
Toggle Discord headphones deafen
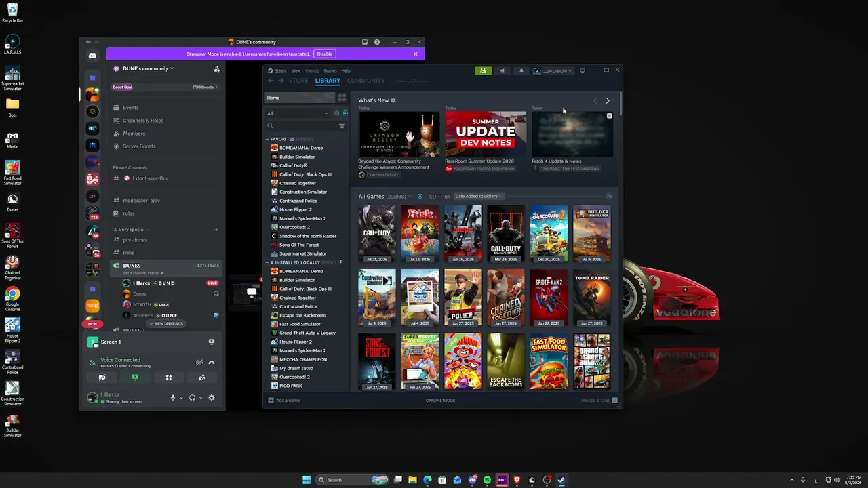pos(193,398)
